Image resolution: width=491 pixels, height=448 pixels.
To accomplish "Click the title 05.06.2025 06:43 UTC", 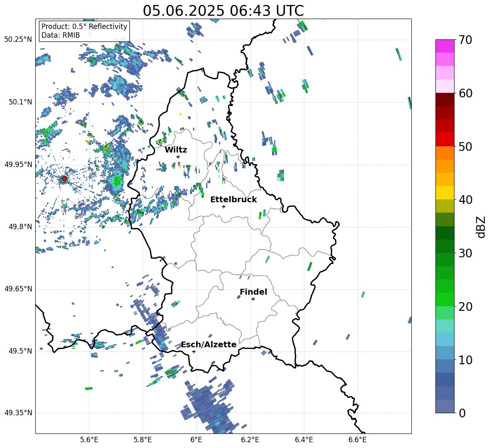I will [223, 11].
